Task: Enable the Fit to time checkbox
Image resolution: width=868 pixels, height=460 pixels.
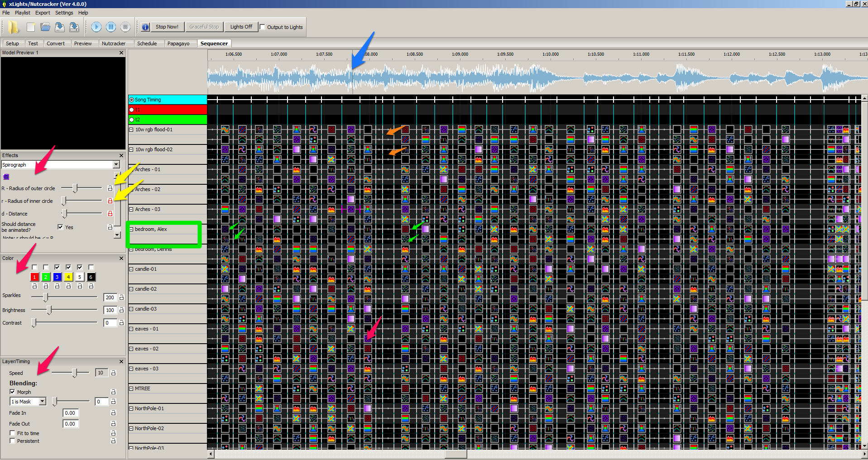Action: 12,433
